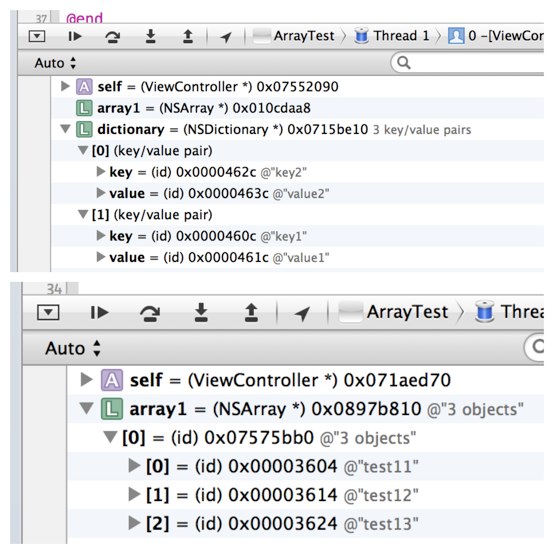Open Auto variables scope popup in lower panel
Image resolution: width=554 pixels, height=554 pixels.
pos(73,348)
